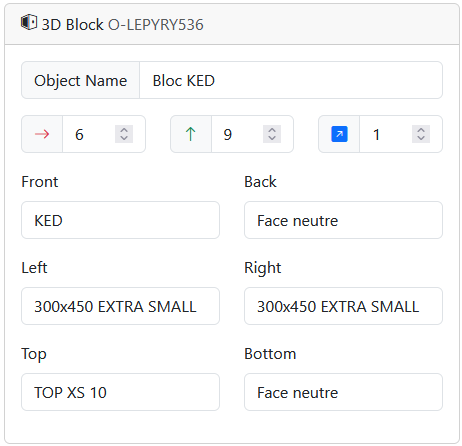Image resolution: width=462 pixels, height=446 pixels.
Task: Click the green up-arrow height icon
Action: pos(190,134)
